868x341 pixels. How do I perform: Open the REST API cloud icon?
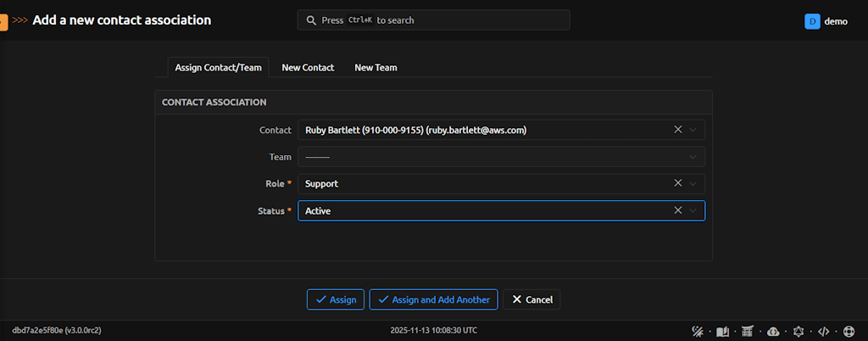[x=773, y=331]
